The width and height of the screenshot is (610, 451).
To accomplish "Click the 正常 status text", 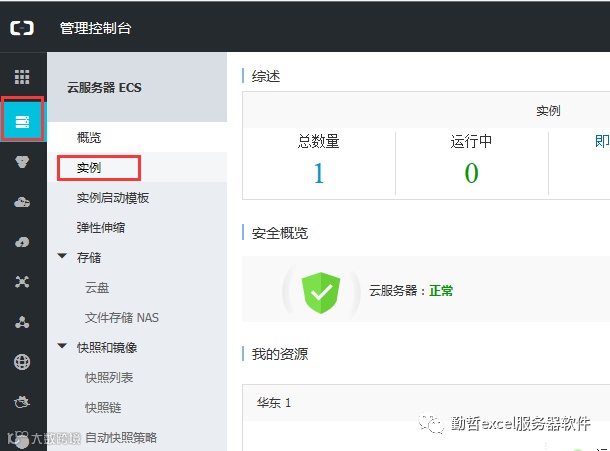I will (x=441, y=291).
